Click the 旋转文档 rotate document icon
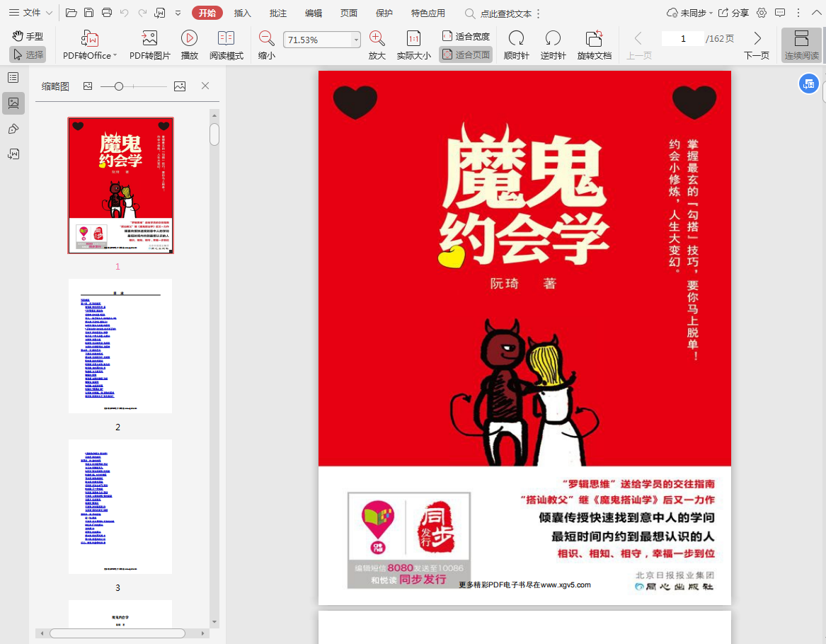This screenshot has width=826, height=644. click(595, 38)
